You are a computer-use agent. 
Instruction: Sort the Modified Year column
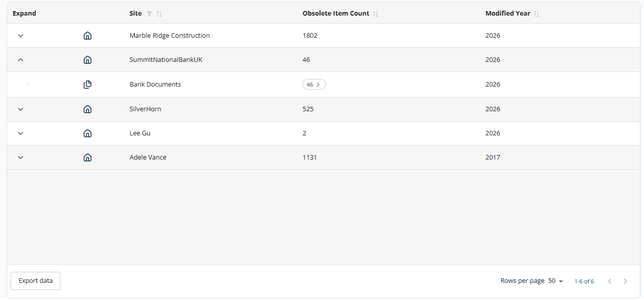click(x=536, y=14)
